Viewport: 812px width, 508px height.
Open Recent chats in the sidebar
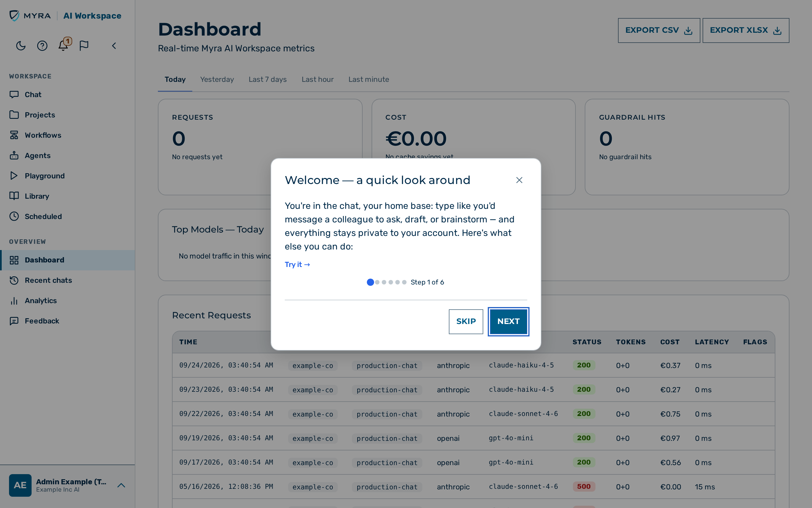coord(67,280)
